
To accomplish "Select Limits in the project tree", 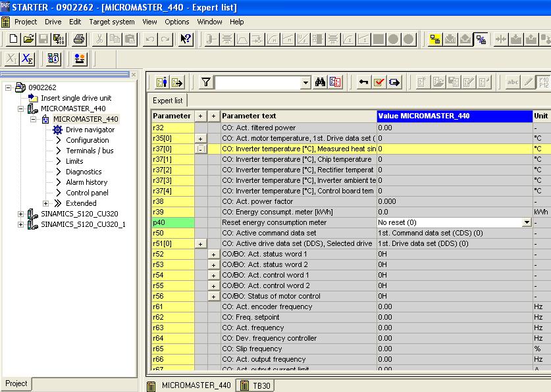I will [74, 161].
